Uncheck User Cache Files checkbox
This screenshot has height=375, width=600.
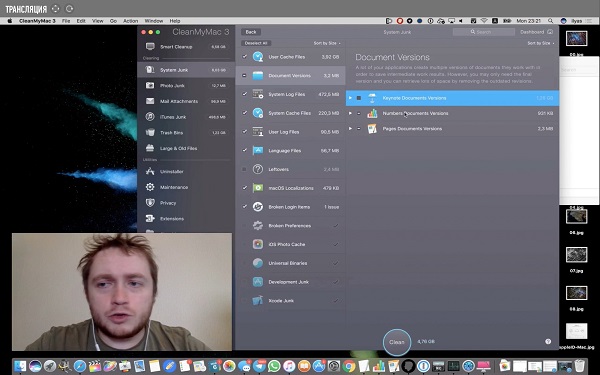(x=245, y=57)
